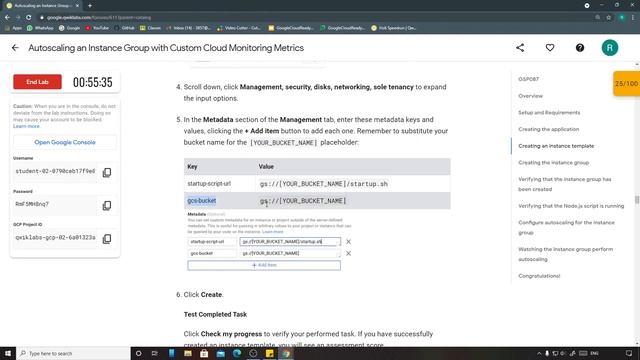Open help via the question mark icon
640x360 pixels.
pyautogui.click(x=580, y=48)
